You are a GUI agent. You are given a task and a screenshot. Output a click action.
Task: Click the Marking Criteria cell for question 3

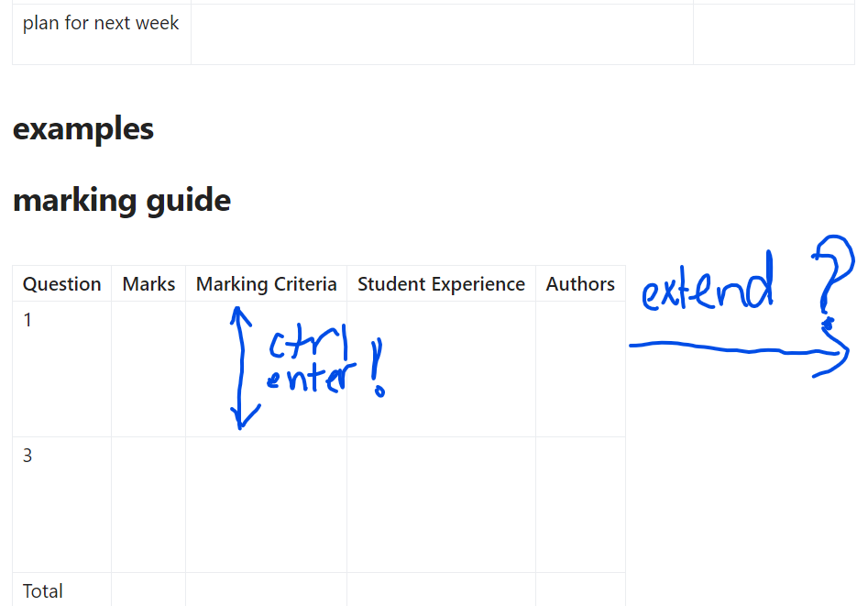coord(267,504)
